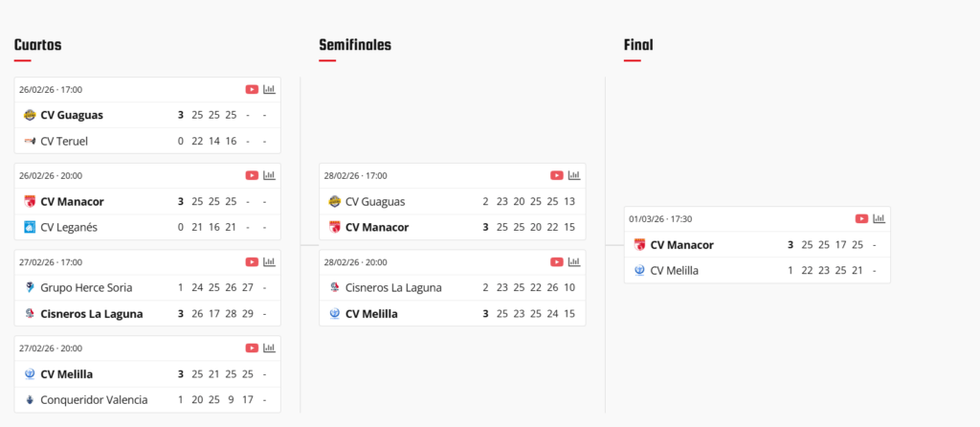
Task: Show stats for Melilla vs Conqueridor Valencia
Action: click(x=269, y=348)
